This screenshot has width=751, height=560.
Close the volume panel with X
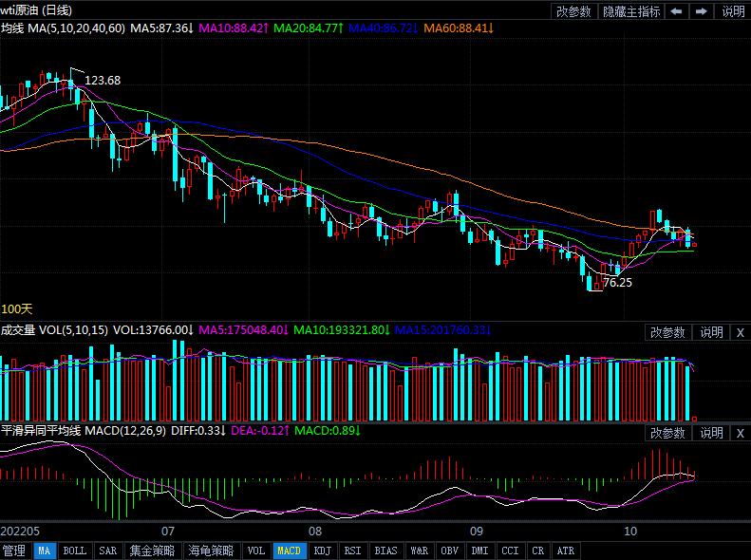(741, 332)
